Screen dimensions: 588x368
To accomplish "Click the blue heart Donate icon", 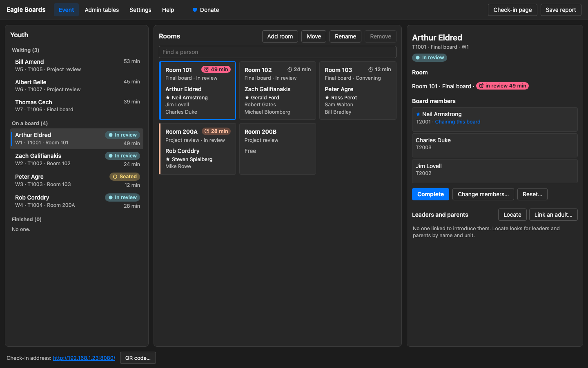I will (195, 10).
